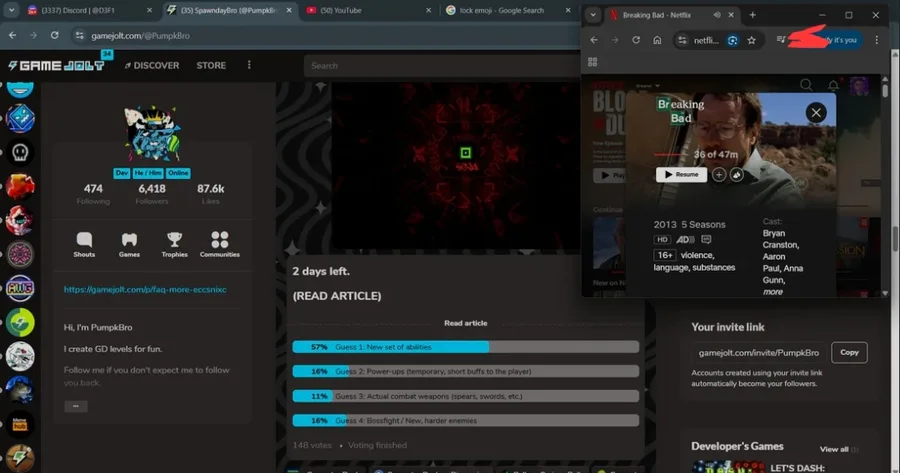Select poll option Guess 1: New set of abilities
Screen dimensions: 900x473
(465, 347)
